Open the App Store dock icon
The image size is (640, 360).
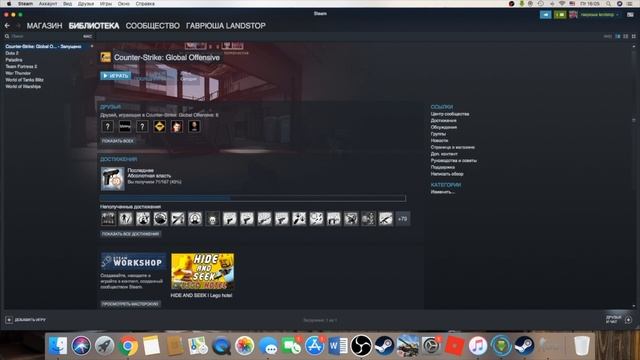click(314, 346)
